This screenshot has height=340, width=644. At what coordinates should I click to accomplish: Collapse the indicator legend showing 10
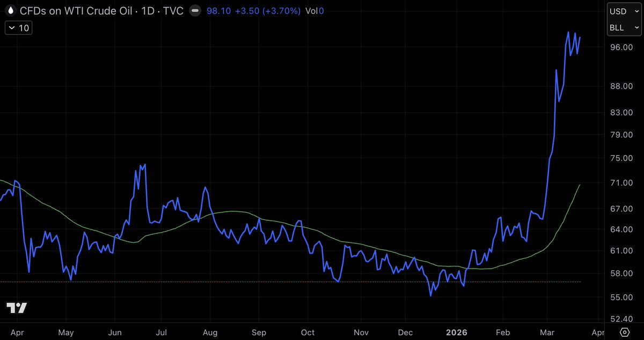(18, 28)
